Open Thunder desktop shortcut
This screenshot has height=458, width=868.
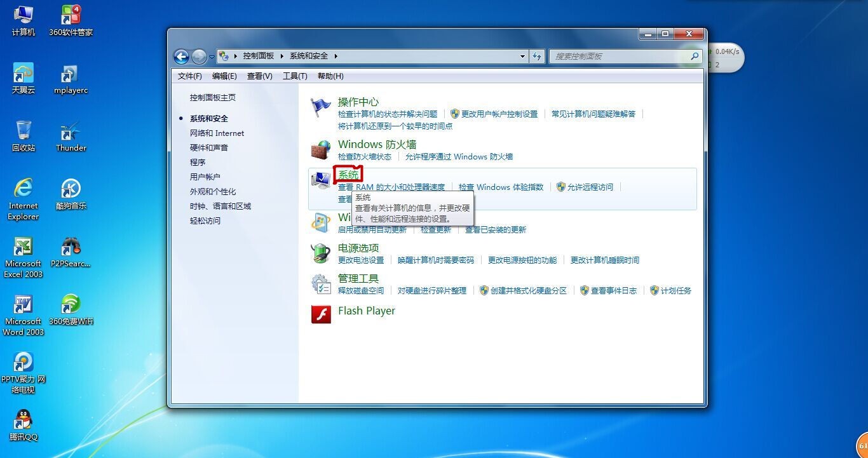71,136
